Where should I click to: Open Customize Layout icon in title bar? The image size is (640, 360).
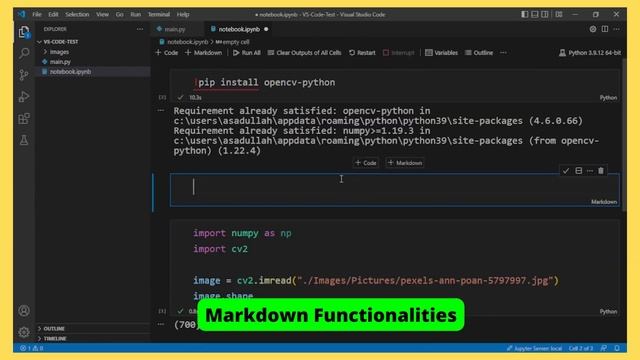(559, 14)
